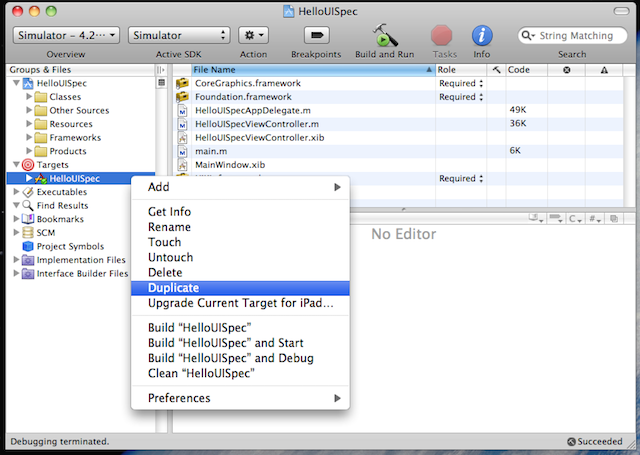The height and width of the screenshot is (455, 640).
Task: Select HelloUISpecAppDelegate.m file icon
Action: 182,111
